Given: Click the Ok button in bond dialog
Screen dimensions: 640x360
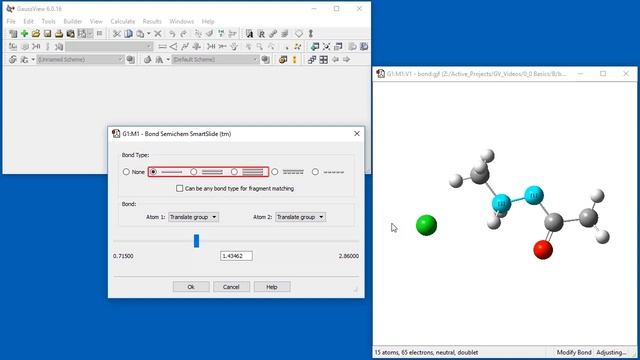Looking at the screenshot, I should [191, 287].
